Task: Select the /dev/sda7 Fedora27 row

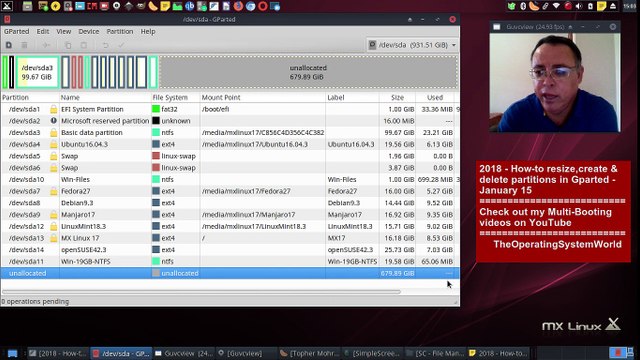Action: [x=230, y=191]
